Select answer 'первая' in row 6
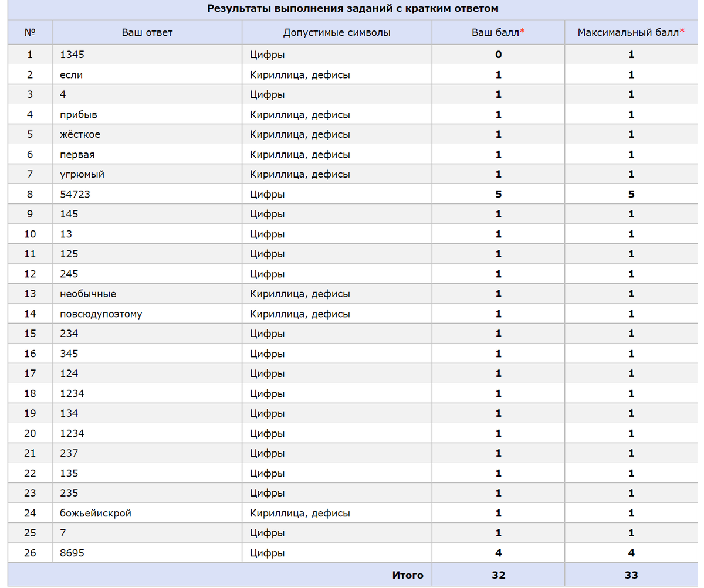Image resolution: width=704 pixels, height=588 pixels. coord(77,154)
